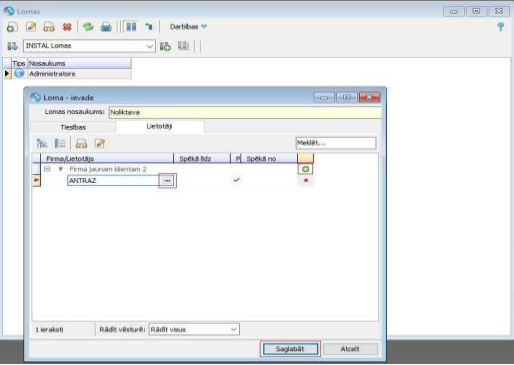Click the Atcelt button

click(x=350, y=349)
